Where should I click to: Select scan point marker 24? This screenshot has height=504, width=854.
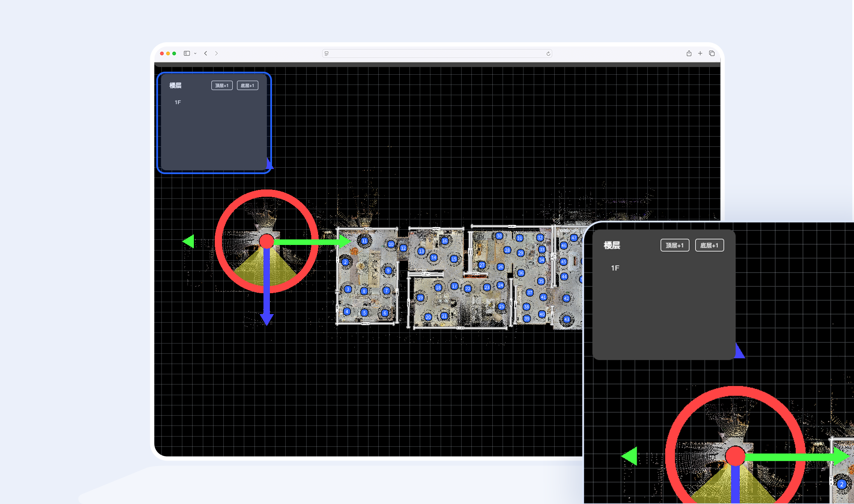pyautogui.click(x=500, y=285)
